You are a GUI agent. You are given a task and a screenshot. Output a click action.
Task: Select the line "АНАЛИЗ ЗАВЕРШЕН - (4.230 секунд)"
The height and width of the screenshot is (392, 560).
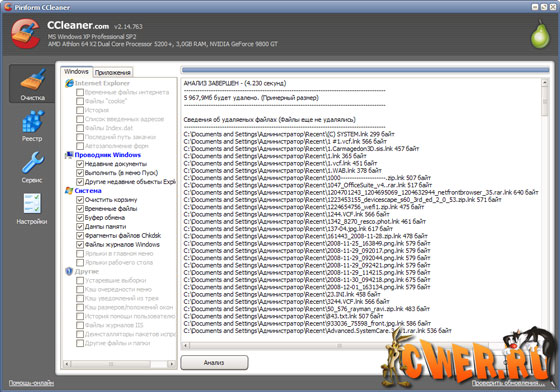[x=235, y=83]
